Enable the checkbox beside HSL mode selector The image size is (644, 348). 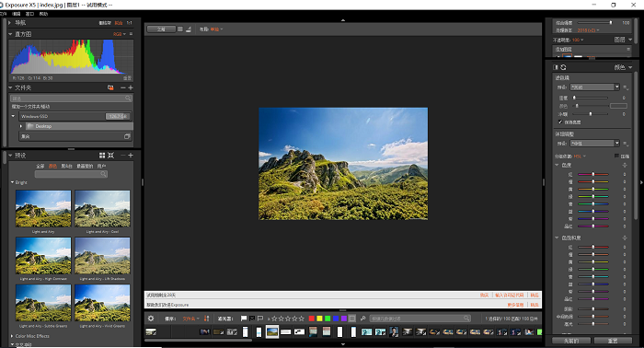click(x=616, y=157)
